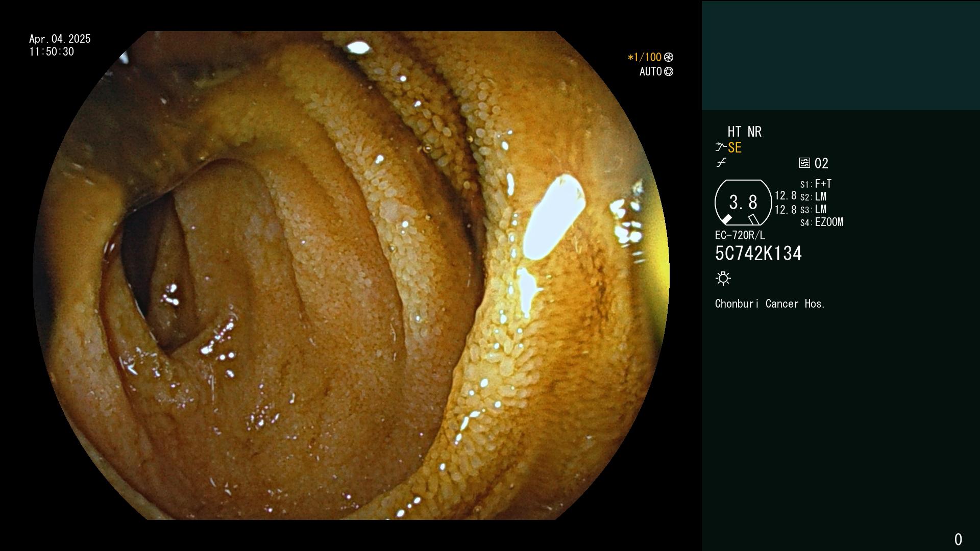Click the scope tip diagram showing 3.8
The height and width of the screenshot is (551, 980).
(x=743, y=203)
